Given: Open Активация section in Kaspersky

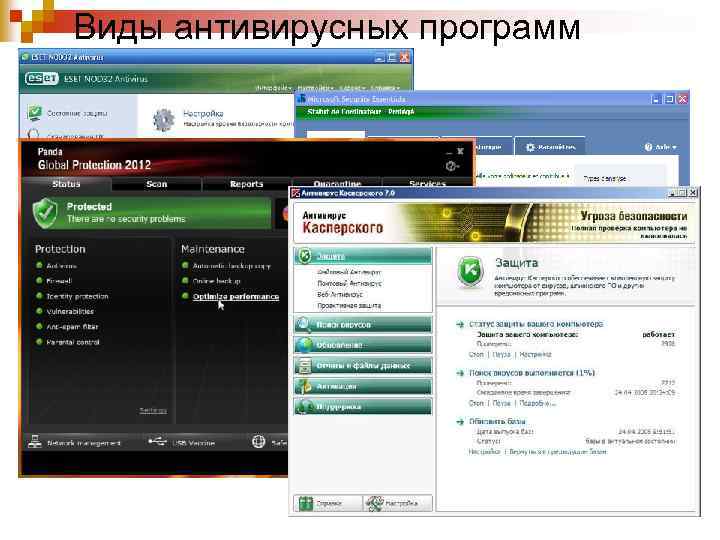Looking at the screenshot, I should [x=363, y=386].
